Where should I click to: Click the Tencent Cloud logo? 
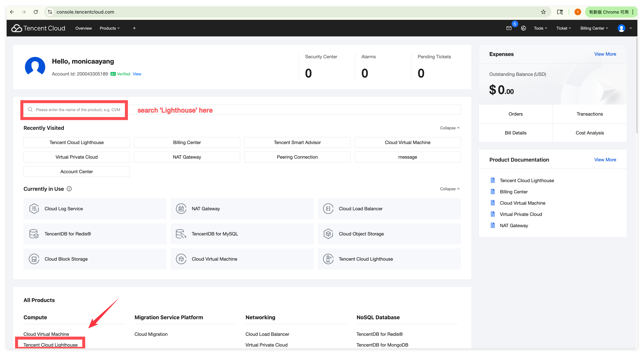[38, 28]
